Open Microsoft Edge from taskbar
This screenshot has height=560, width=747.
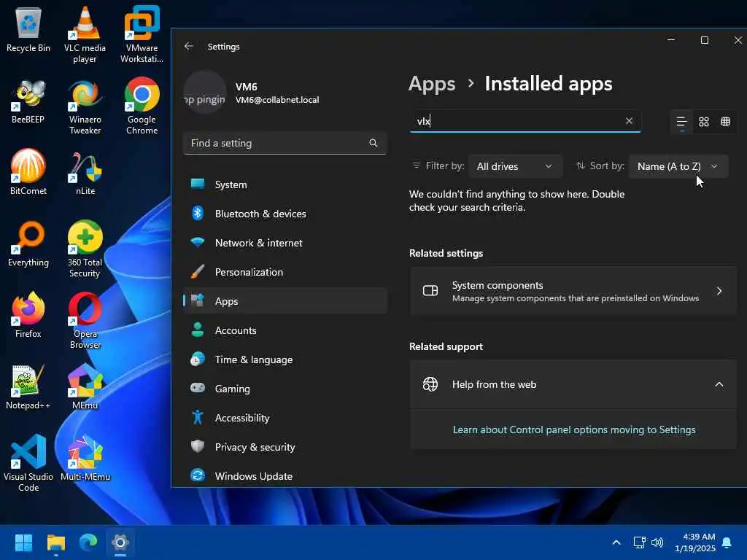click(88, 542)
